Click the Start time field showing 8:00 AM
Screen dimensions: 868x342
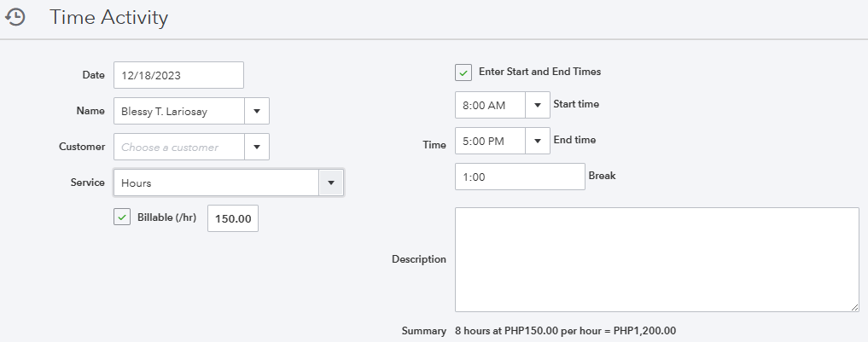point(490,105)
